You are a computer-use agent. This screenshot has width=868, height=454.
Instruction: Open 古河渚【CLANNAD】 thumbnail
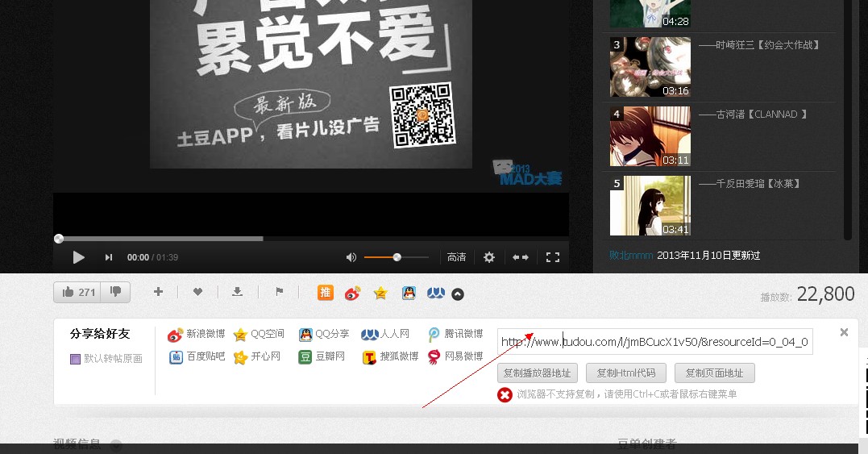point(650,136)
